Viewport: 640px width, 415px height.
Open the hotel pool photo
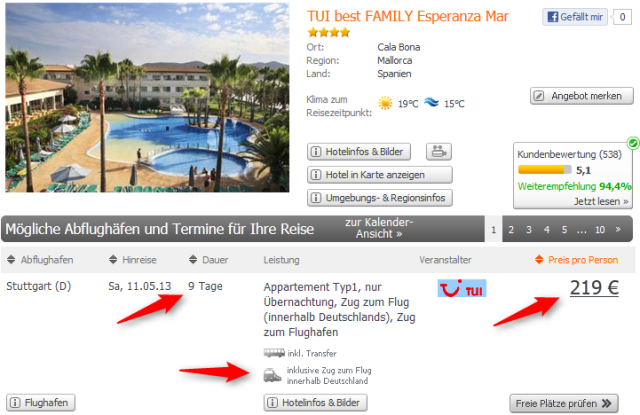tap(147, 98)
